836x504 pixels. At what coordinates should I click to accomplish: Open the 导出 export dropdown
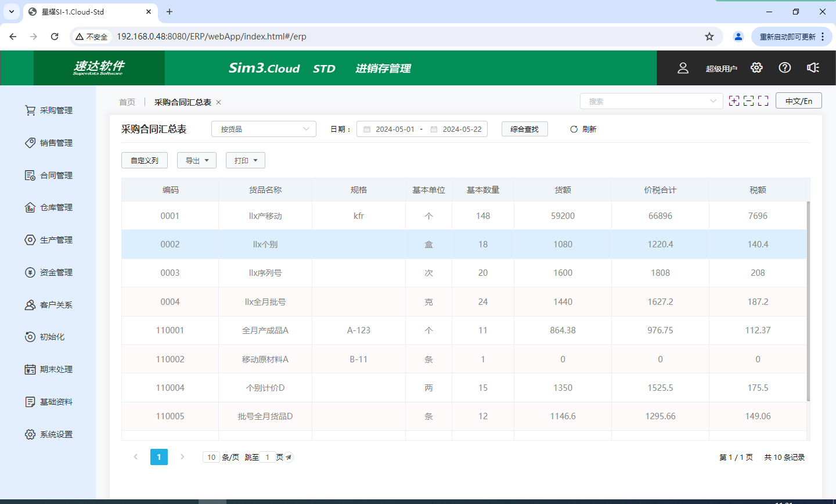196,161
